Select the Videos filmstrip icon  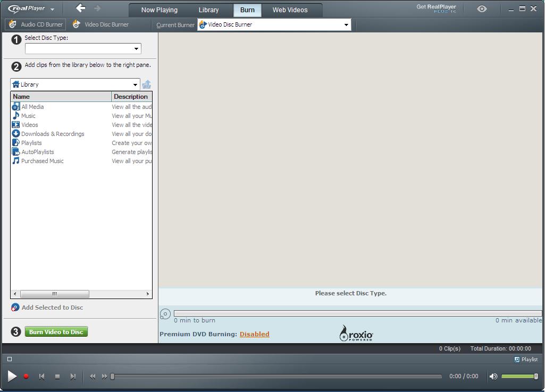[16, 124]
